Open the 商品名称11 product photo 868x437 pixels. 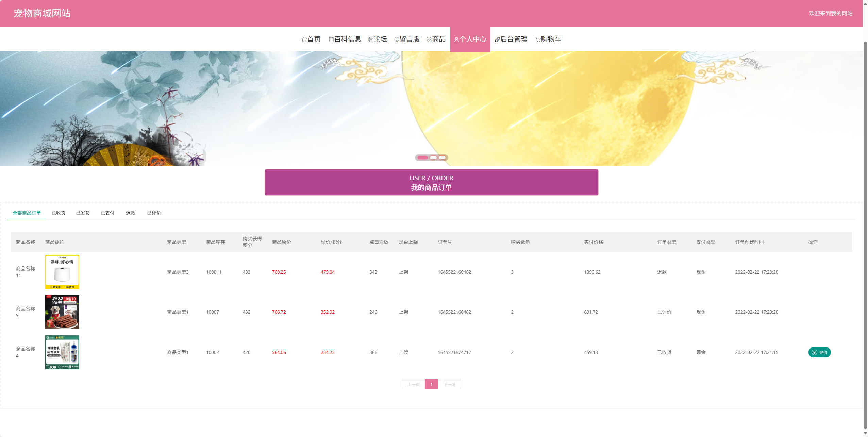pyautogui.click(x=62, y=272)
